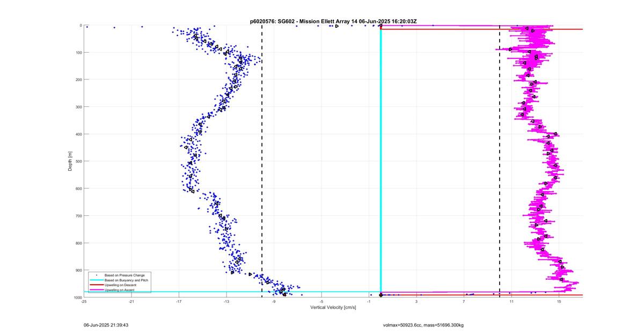Click y-axis tick label '300'
This screenshot has height=334, width=644.
78,107
